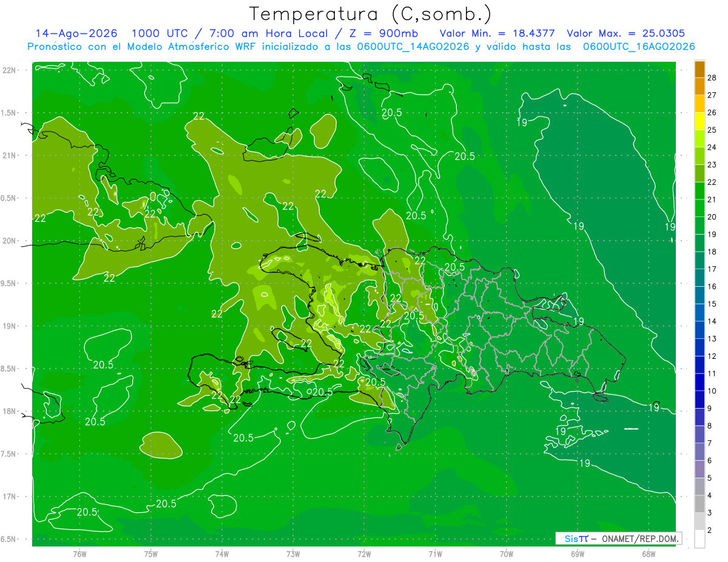Select the forecast date "14-Ago-2026"

tap(76, 33)
